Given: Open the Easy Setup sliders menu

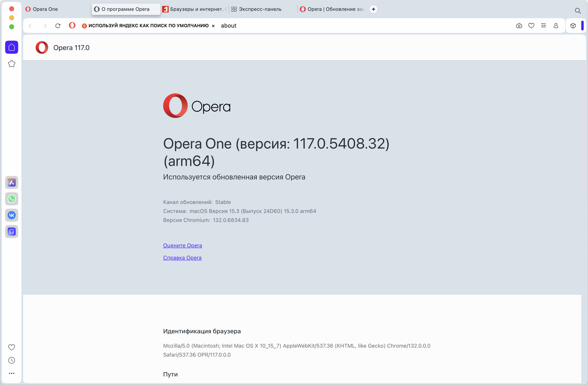Looking at the screenshot, I should click(544, 25).
